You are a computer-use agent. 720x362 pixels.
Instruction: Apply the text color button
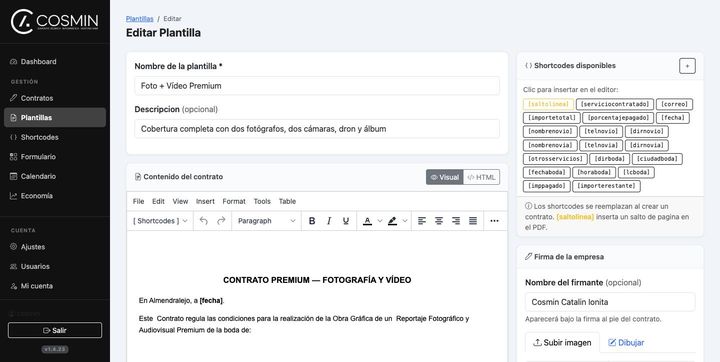click(367, 221)
